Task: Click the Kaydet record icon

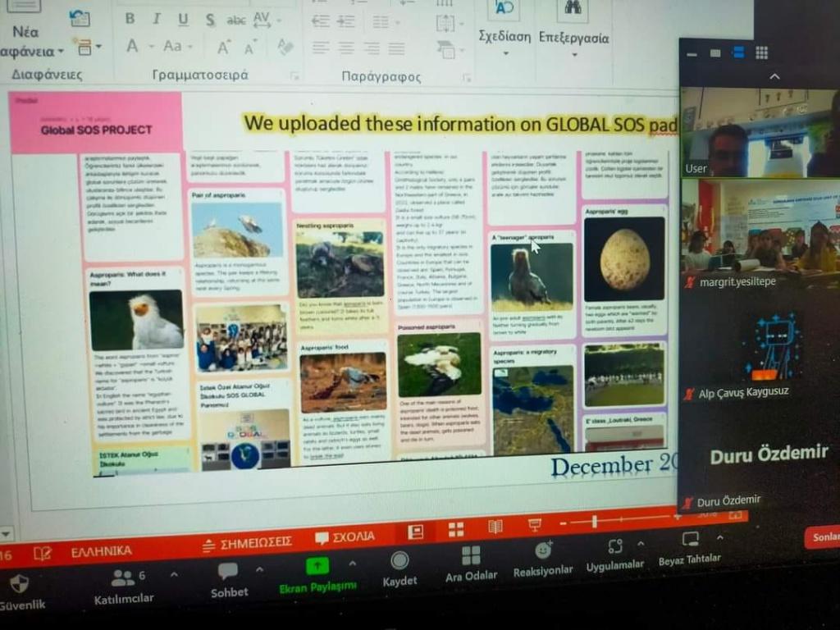Action: click(399, 560)
